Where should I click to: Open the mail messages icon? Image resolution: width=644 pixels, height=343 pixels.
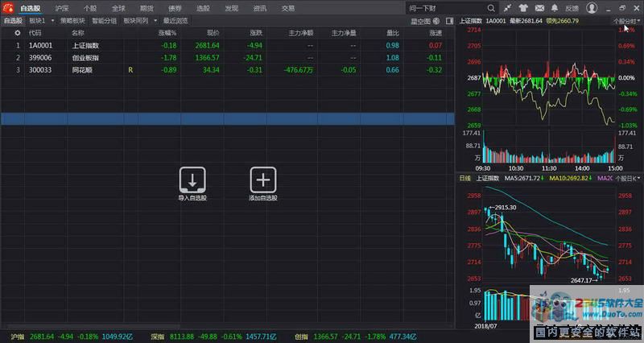(x=538, y=8)
